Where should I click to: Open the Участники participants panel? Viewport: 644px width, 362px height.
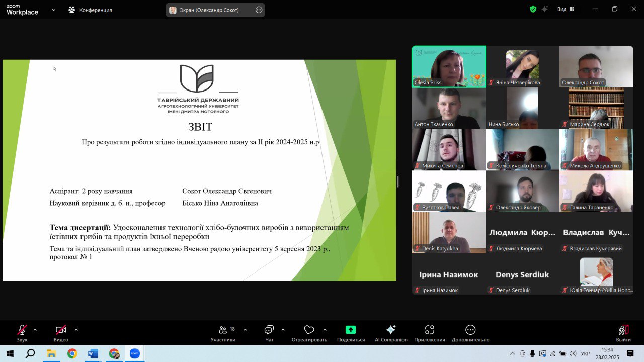click(223, 333)
